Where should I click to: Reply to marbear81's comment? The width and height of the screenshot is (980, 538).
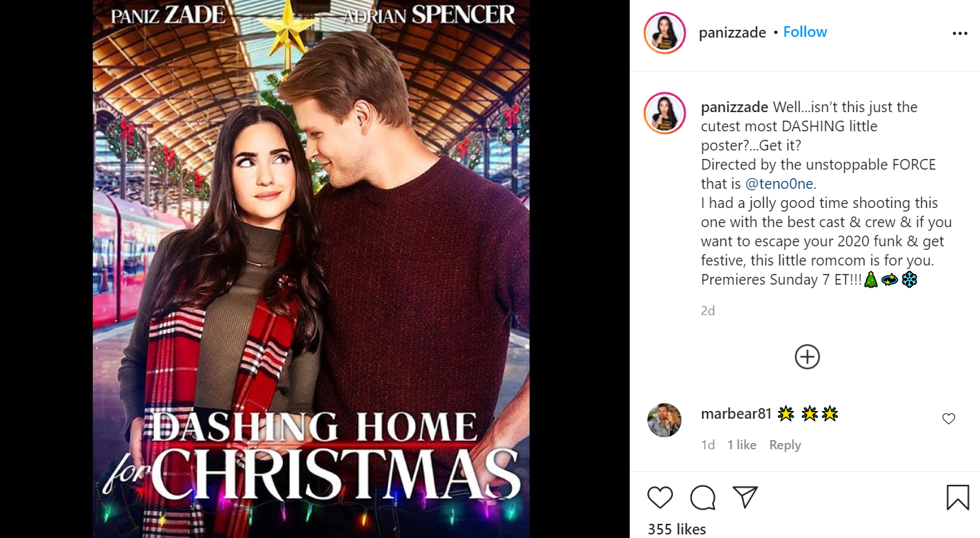point(785,444)
